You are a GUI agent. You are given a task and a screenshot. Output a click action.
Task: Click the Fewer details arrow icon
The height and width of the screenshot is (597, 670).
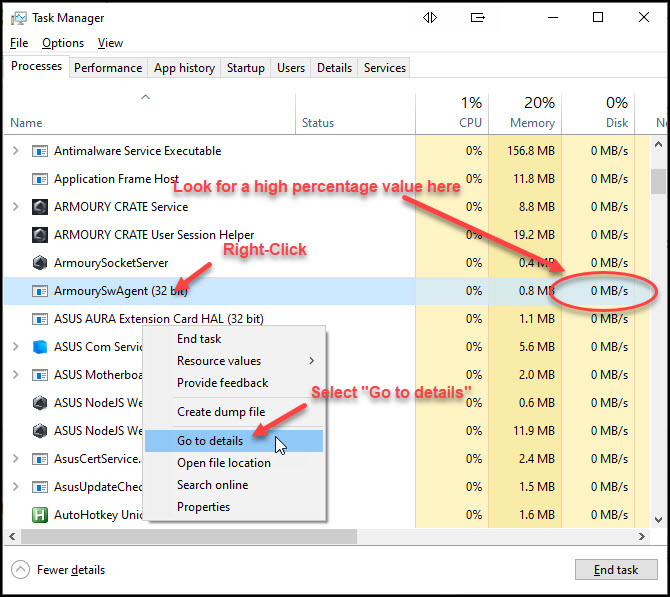click(21, 570)
